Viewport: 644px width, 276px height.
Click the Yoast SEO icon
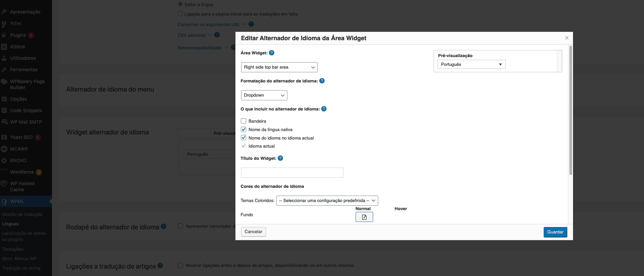[4, 137]
